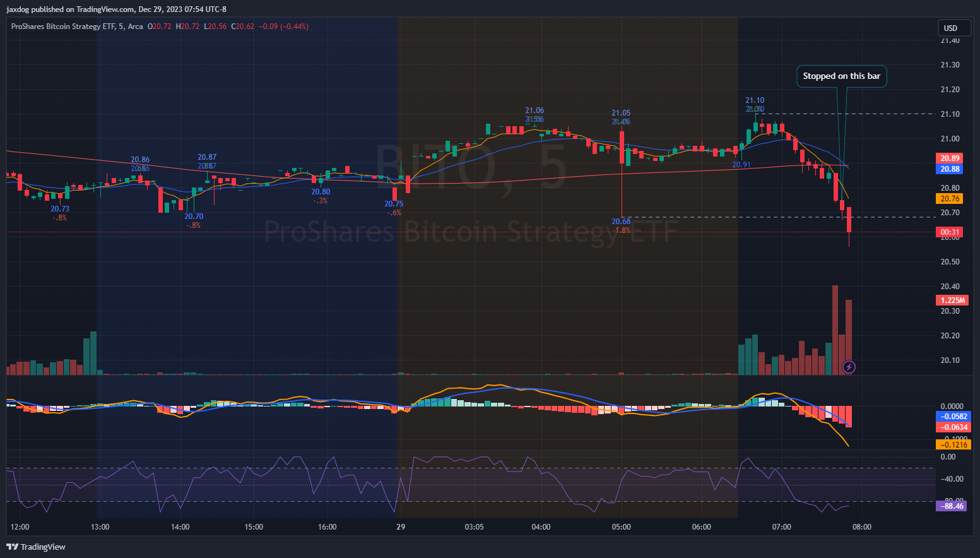Open the USD currency selector
Viewport: 980px width, 558px height.
coord(954,28)
